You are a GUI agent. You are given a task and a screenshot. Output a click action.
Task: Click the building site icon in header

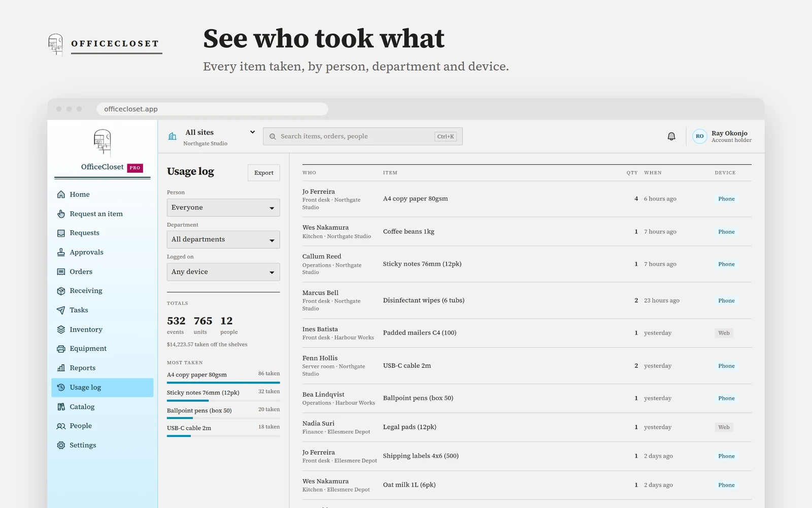(173, 136)
